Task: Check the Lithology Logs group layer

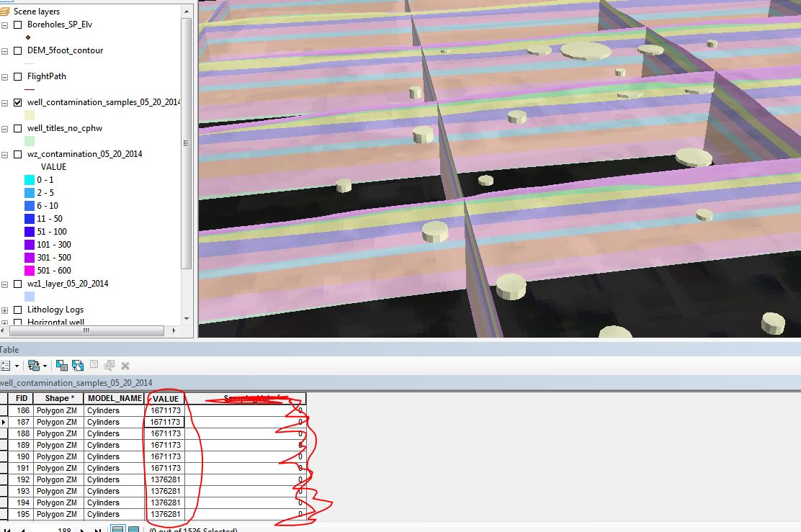Action: 18,310
